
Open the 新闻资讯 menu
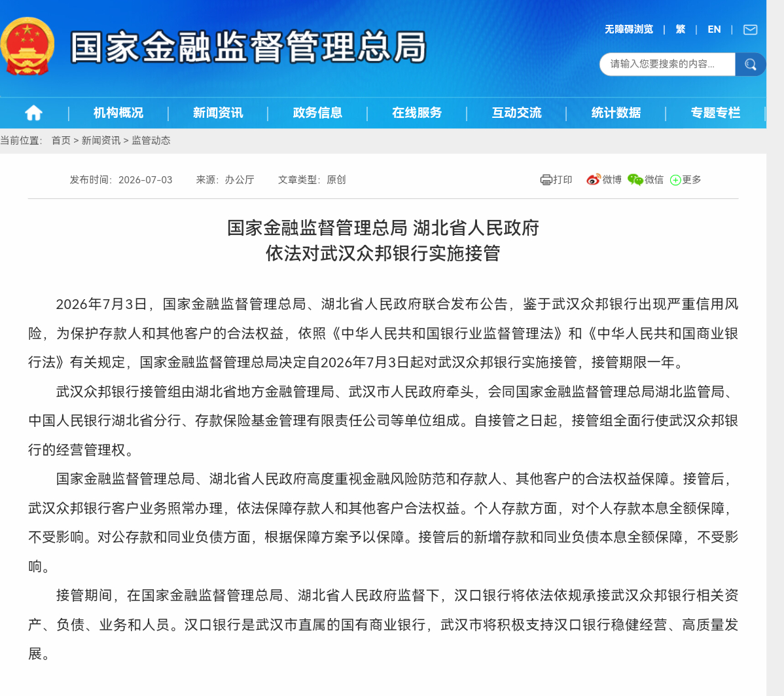(x=218, y=113)
